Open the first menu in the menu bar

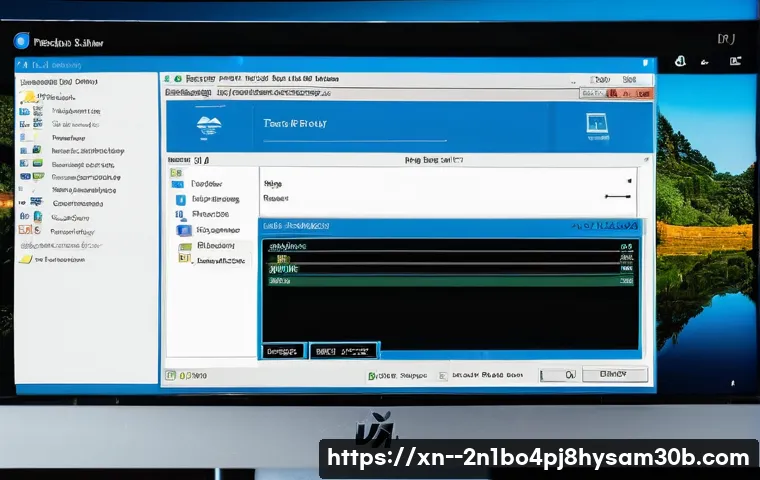(x=201, y=77)
